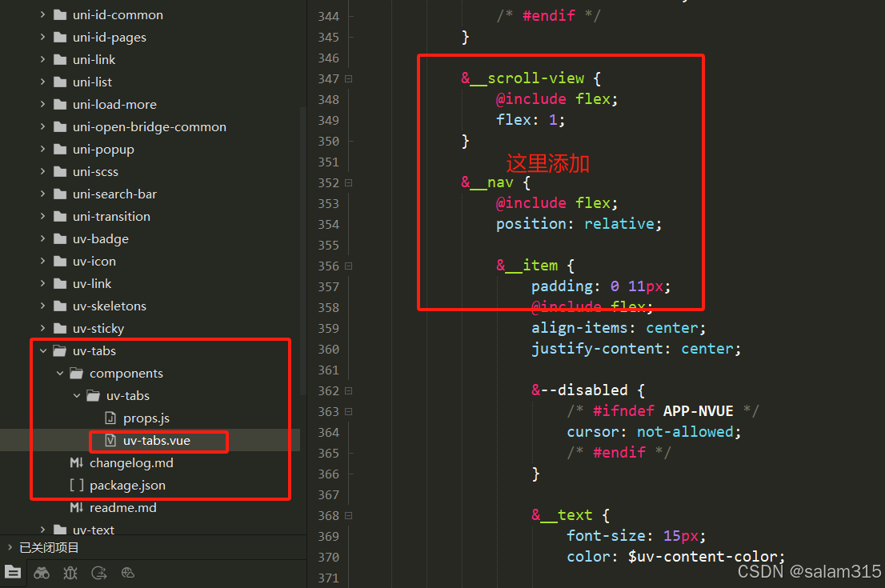Collapse the components folder under uv-tabs
Screen dimensions: 885x588
point(60,373)
